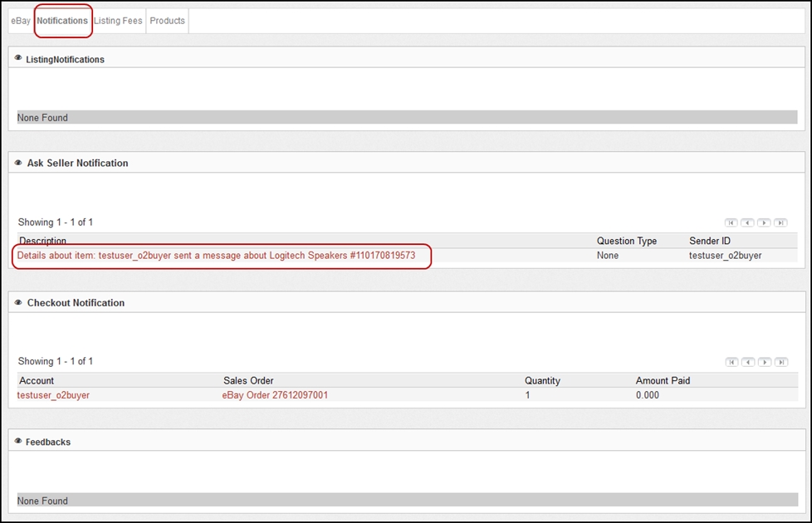Click Showing 1 - 1 of 1 in Checkout Notification

(56, 361)
